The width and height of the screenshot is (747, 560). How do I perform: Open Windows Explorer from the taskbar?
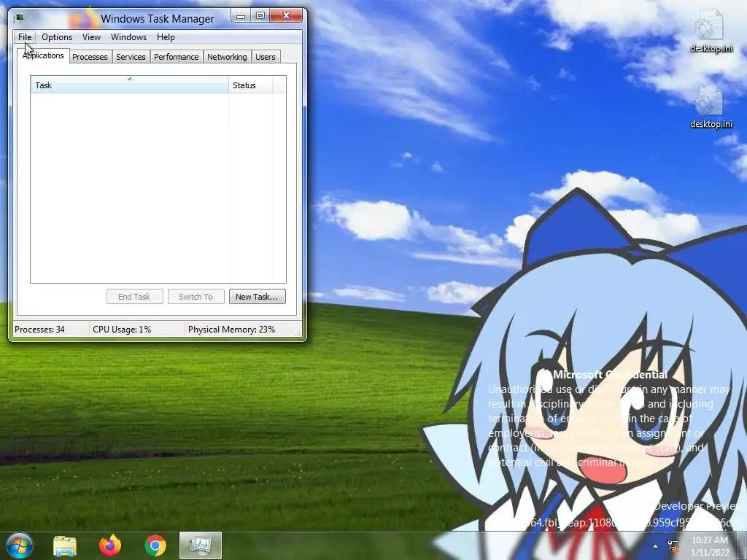coord(65,545)
